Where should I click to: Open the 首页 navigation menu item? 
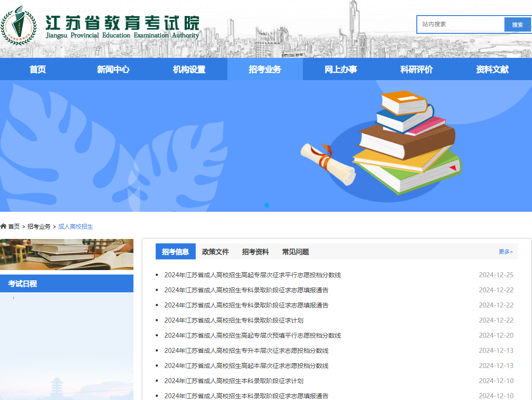pos(37,69)
